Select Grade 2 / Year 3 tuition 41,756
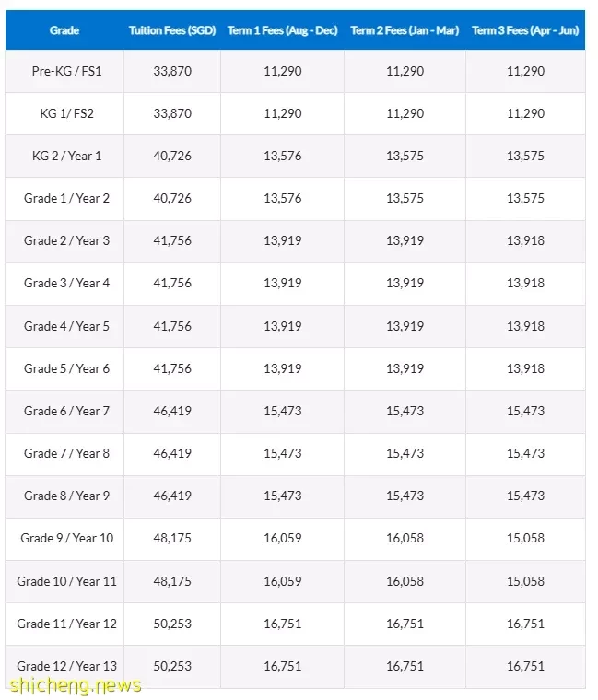598x700 pixels. coord(172,240)
